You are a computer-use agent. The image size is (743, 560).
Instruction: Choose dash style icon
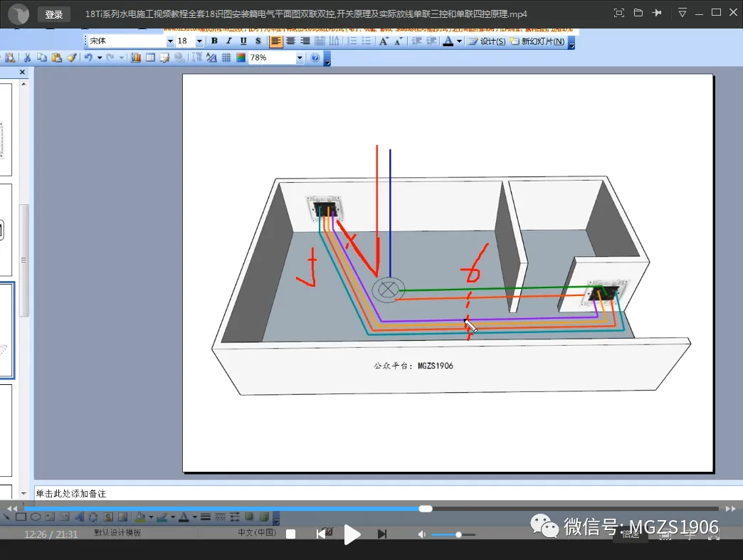click(x=220, y=517)
